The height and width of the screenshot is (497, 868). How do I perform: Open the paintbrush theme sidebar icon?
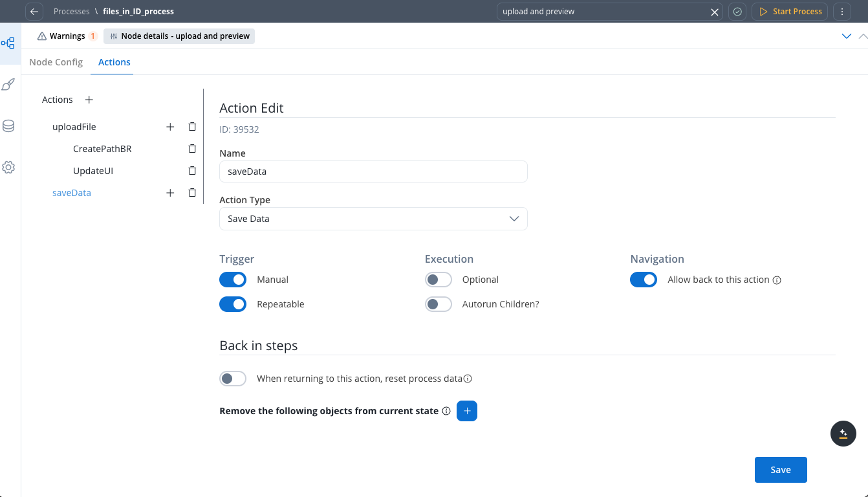[x=8, y=85]
